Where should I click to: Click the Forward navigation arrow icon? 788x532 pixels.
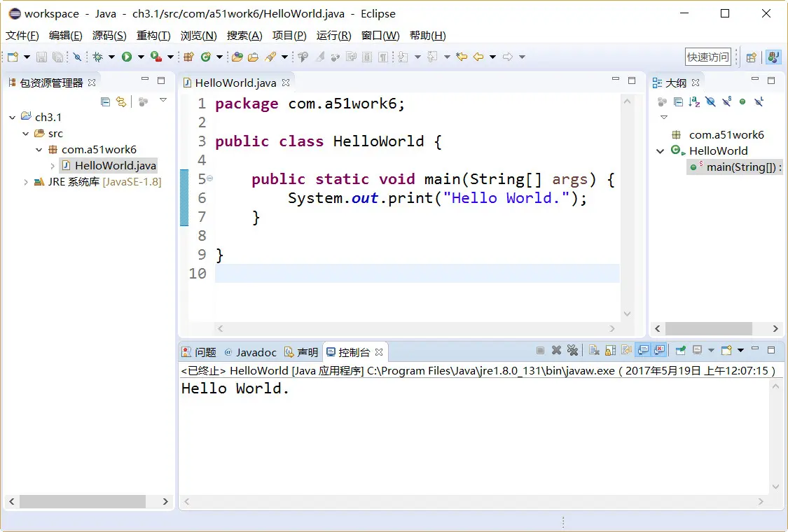pos(508,57)
